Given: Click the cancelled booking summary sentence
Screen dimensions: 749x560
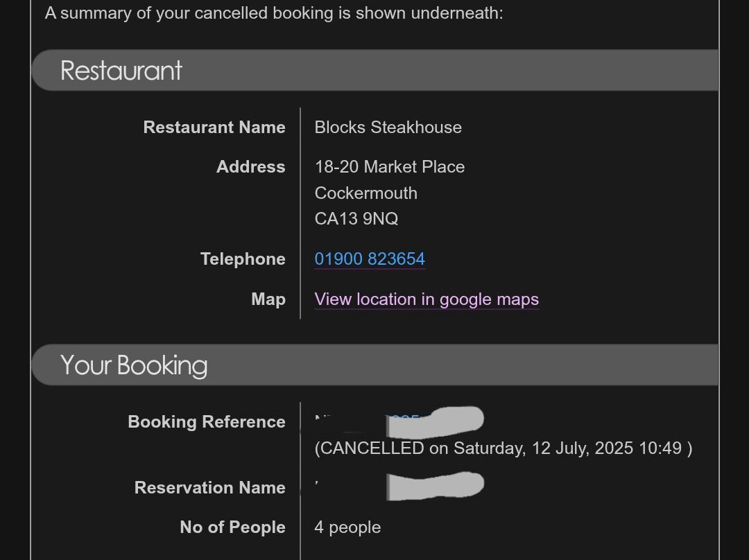Looking at the screenshot, I should point(274,13).
